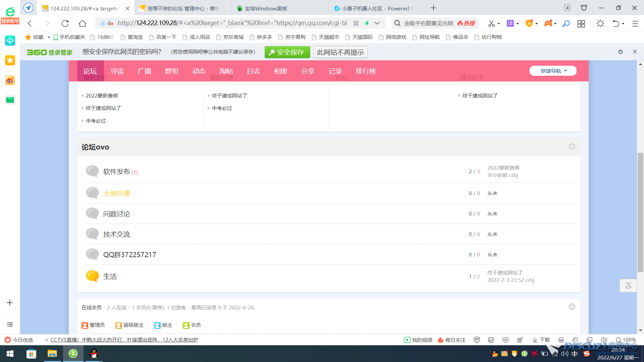
Task: Select the 广播 navigation tab
Action: pyautogui.click(x=145, y=71)
